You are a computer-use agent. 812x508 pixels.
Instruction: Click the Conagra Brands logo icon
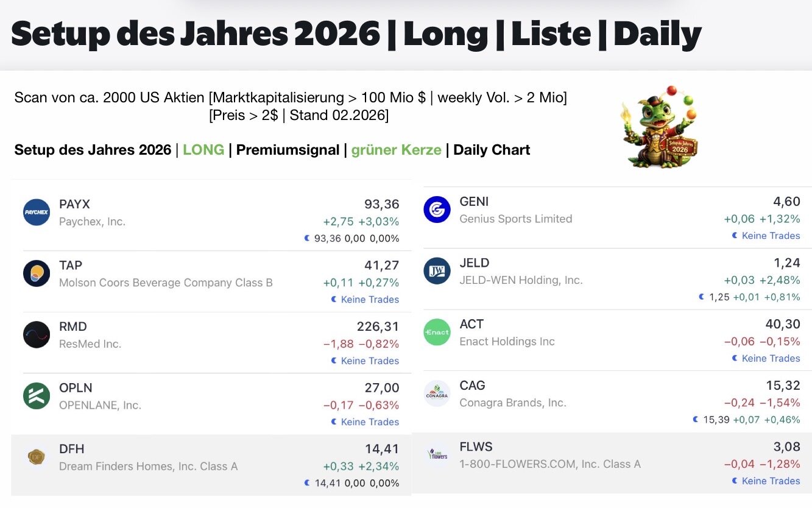pyautogui.click(x=437, y=393)
